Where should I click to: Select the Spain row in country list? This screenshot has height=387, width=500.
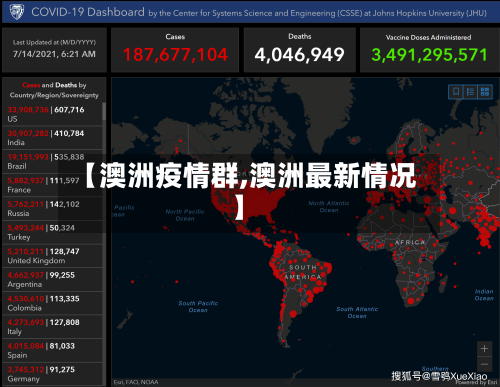(53, 351)
